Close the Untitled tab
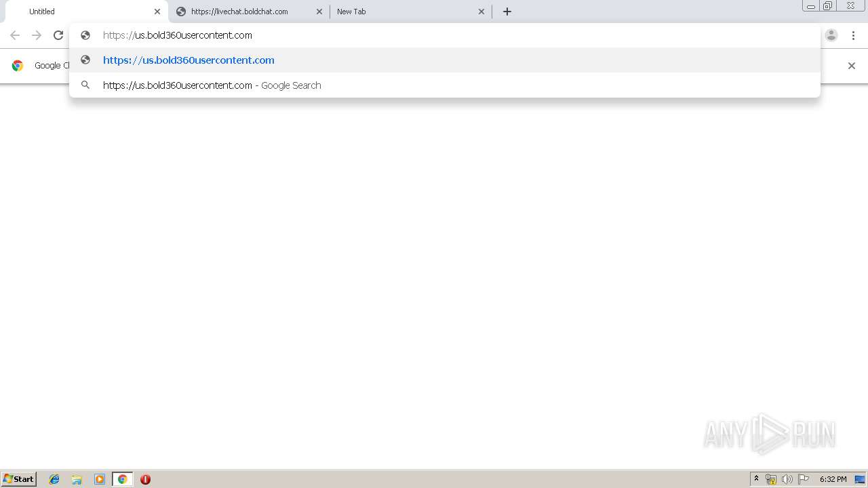This screenshot has width=868, height=488. 157,12
